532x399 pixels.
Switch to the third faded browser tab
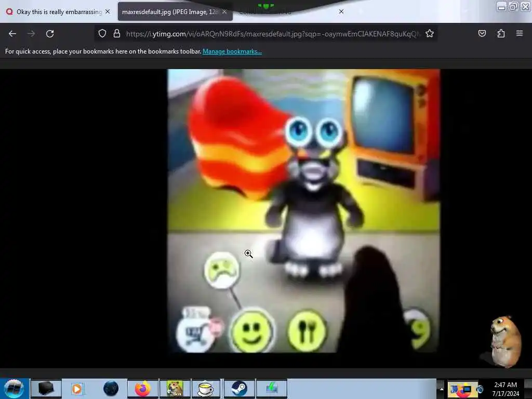click(288, 12)
